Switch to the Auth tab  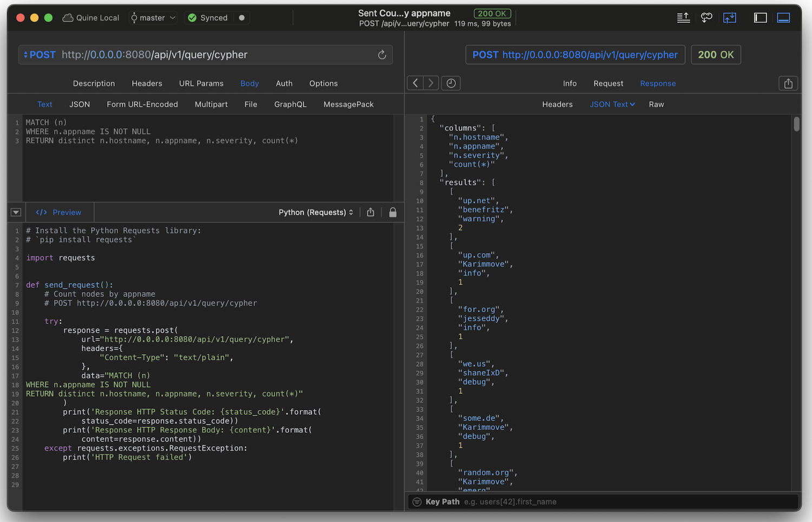point(284,83)
